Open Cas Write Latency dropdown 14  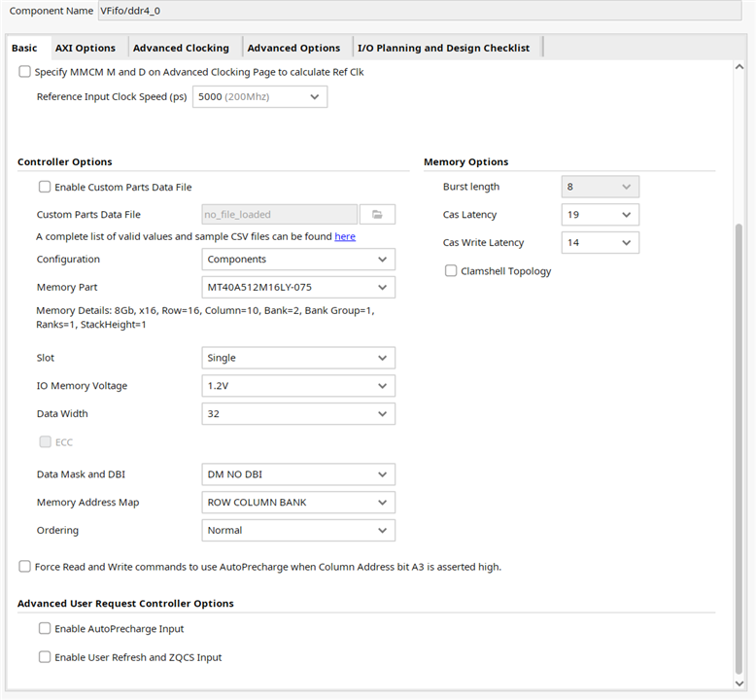coord(601,243)
